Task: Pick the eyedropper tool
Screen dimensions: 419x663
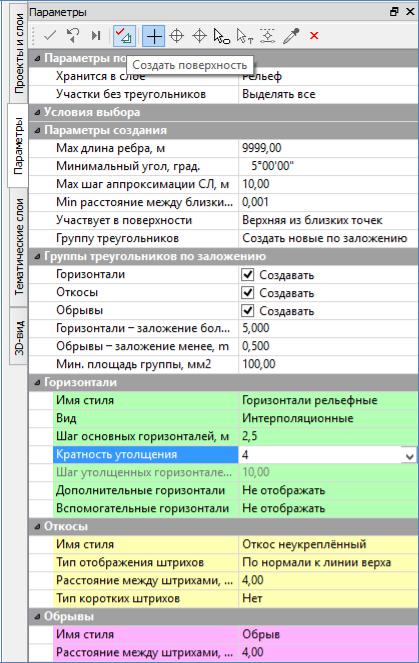Action: [x=291, y=36]
